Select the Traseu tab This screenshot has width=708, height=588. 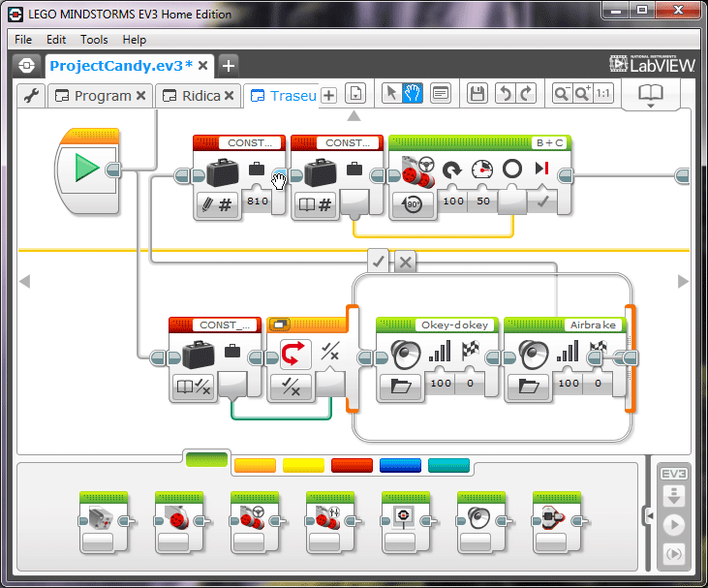pyautogui.click(x=285, y=96)
